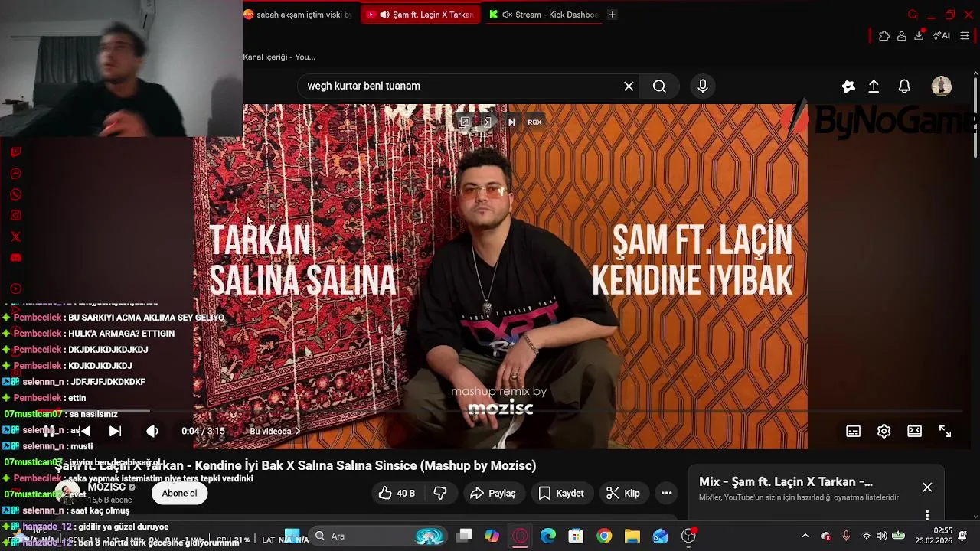Open X (Twitter) in the browser sidebar
The image size is (980, 551).
coord(16,236)
